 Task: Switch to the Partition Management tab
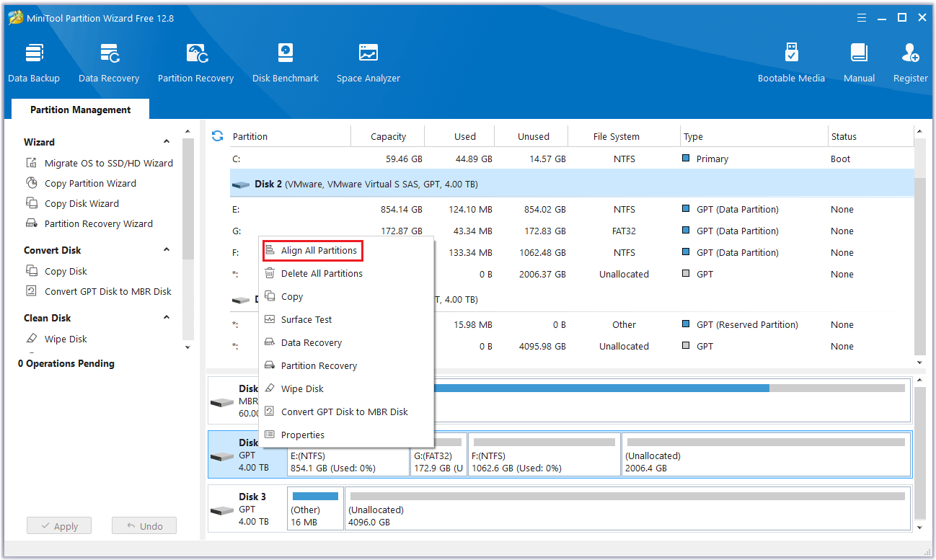pos(81,110)
